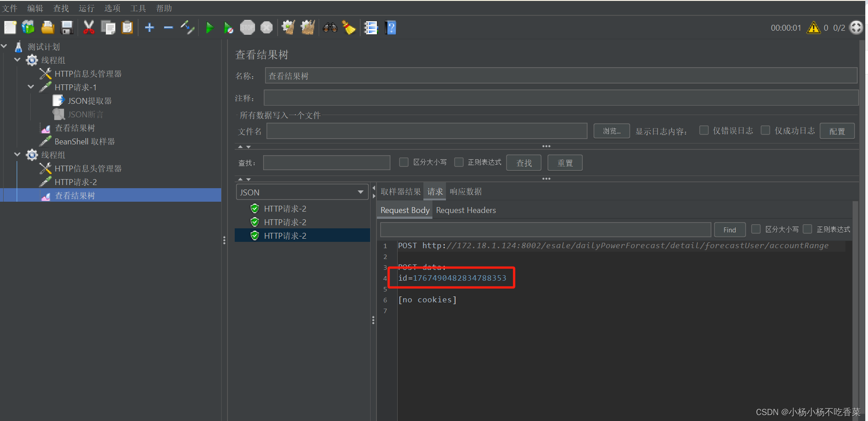Open the Function helper list icon
Screen dimensions: 868x421
coord(371,28)
